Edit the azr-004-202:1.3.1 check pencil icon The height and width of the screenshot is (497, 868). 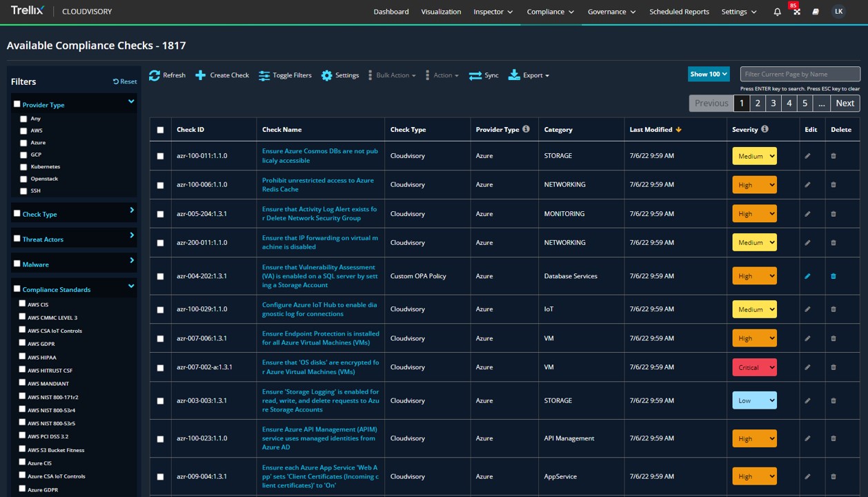coord(807,276)
